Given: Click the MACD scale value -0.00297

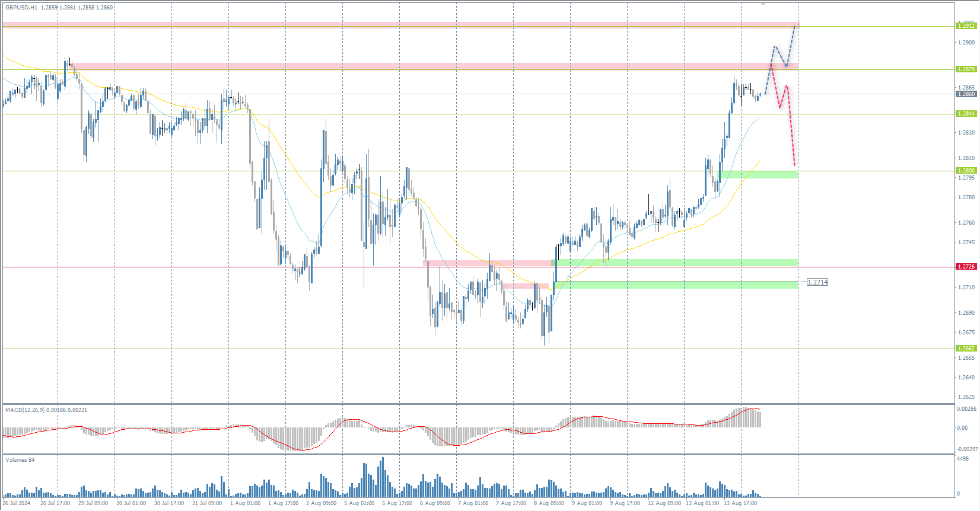Looking at the screenshot, I should pos(966,449).
